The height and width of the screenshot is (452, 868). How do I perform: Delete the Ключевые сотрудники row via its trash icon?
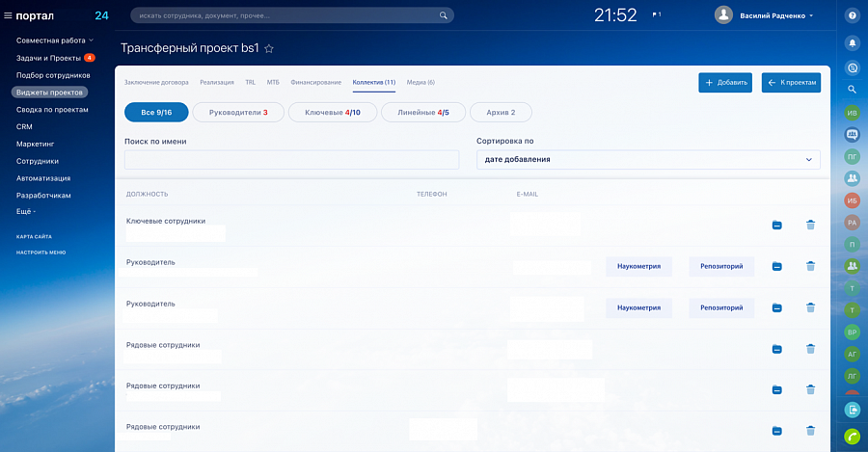tap(810, 225)
